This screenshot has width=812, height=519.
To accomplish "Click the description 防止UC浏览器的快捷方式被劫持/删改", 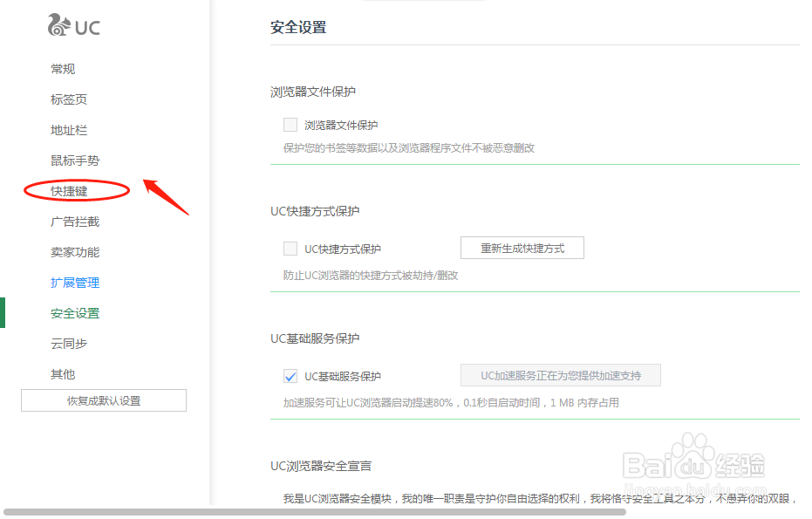I will pos(371,276).
